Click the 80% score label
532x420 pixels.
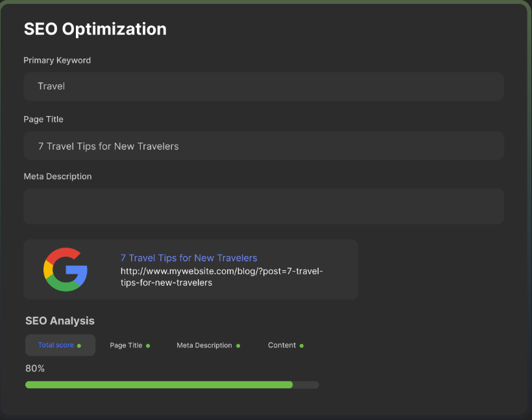pyautogui.click(x=34, y=368)
